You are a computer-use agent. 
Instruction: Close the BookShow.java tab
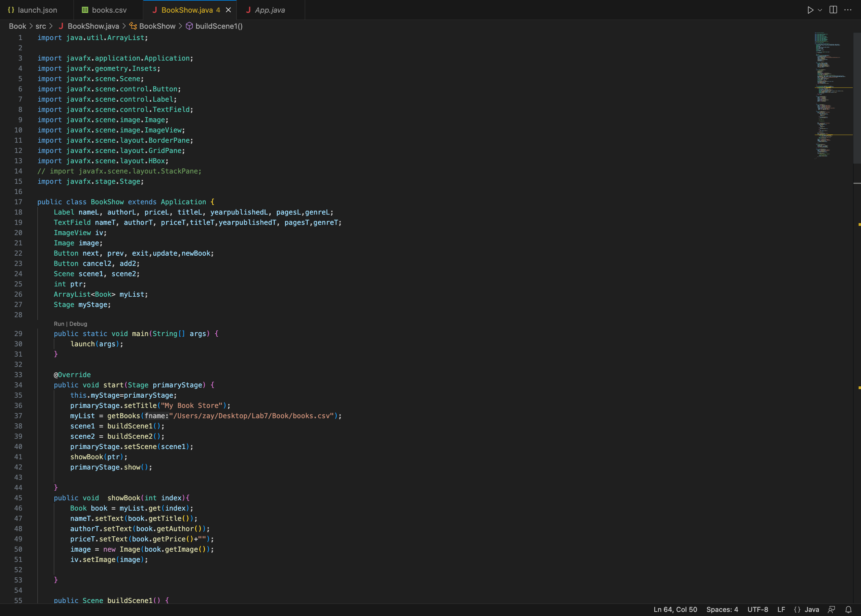point(228,10)
